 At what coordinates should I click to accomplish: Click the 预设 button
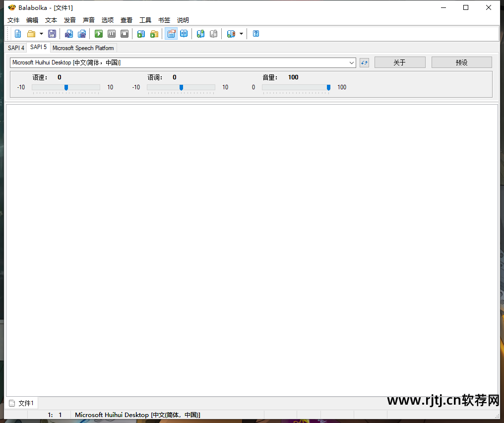(461, 62)
